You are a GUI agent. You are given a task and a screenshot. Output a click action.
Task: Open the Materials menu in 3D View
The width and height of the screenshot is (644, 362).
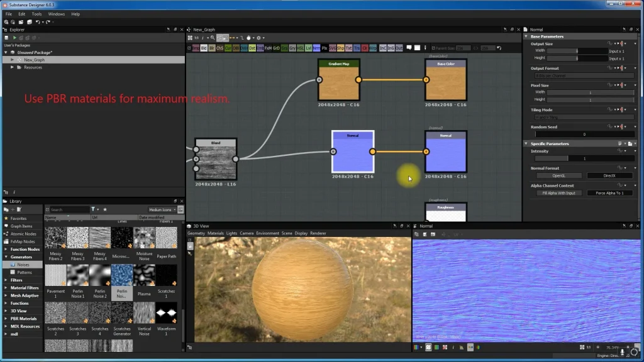click(x=216, y=233)
